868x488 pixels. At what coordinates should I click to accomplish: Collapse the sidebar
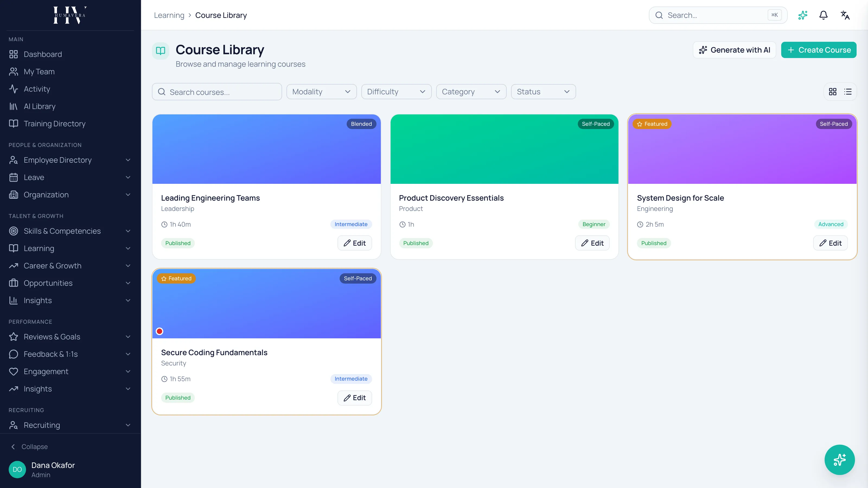pyautogui.click(x=30, y=447)
